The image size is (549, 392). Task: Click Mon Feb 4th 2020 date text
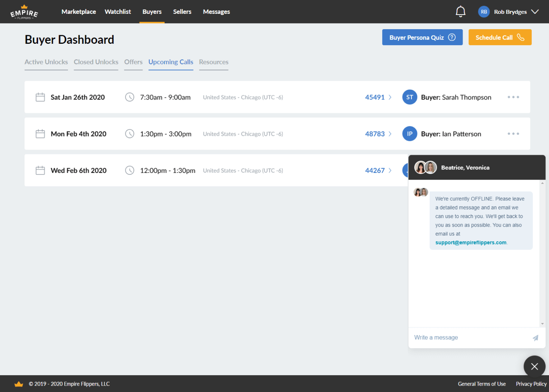79,134
